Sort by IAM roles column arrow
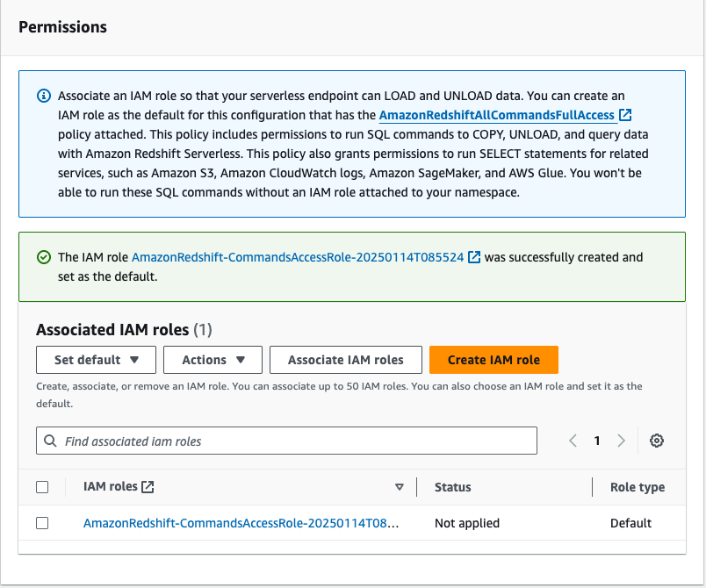The height and width of the screenshot is (588, 706). [x=400, y=487]
